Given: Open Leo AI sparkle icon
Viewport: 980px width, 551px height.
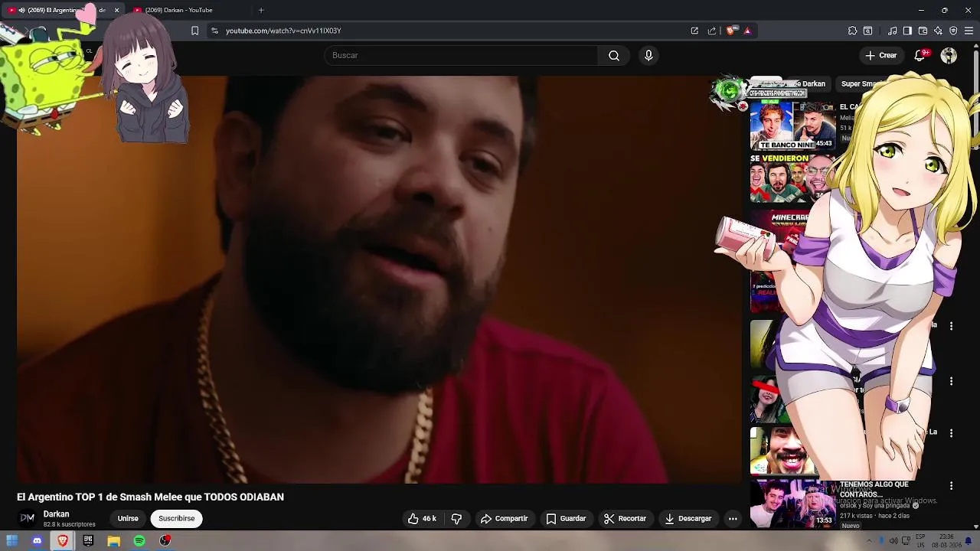Looking at the screenshot, I should tap(938, 31).
